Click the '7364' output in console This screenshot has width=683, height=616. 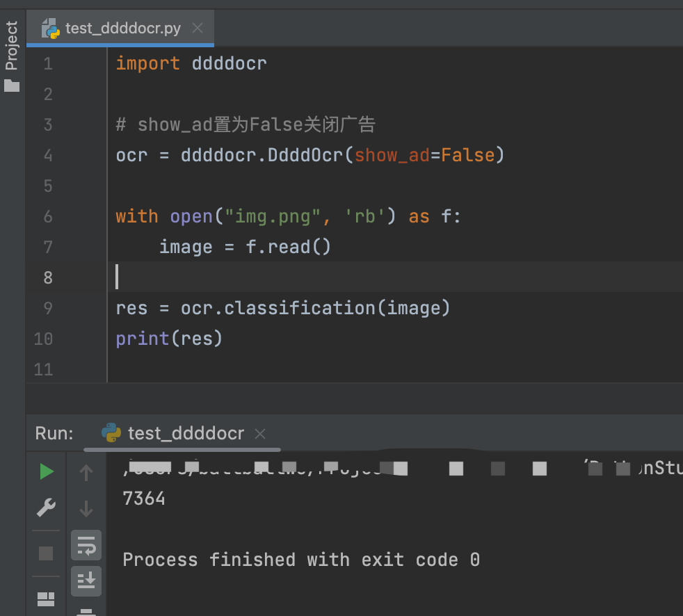pyautogui.click(x=144, y=499)
